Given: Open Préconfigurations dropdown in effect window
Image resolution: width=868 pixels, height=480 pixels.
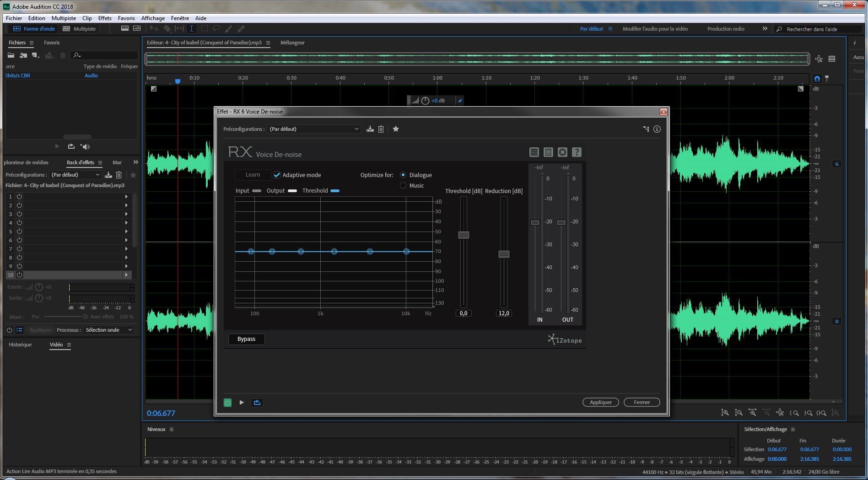Looking at the screenshot, I should (x=314, y=129).
